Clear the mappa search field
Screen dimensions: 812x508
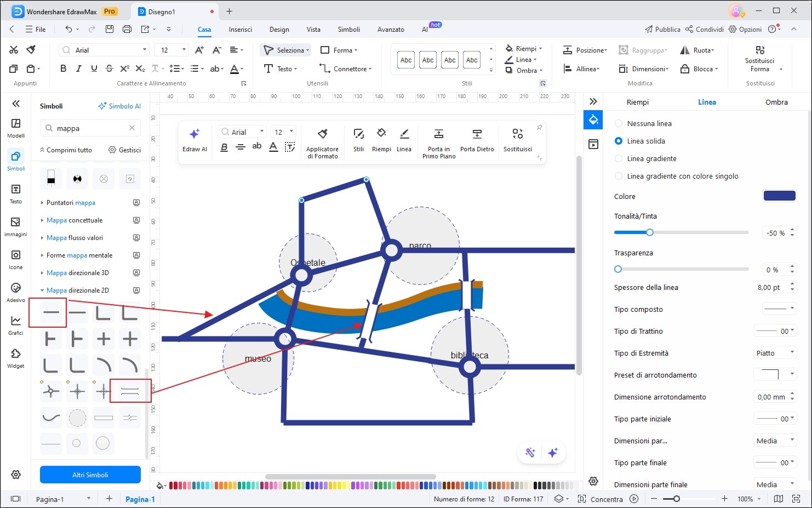132,128
